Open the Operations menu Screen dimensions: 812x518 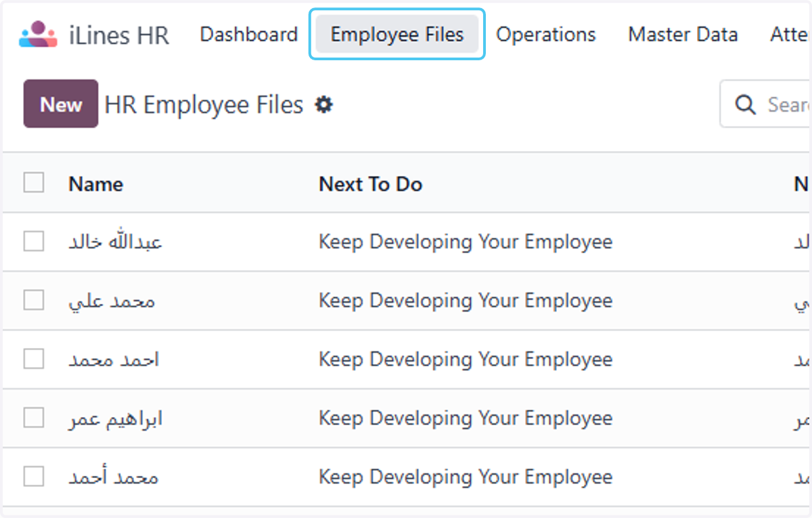click(546, 35)
